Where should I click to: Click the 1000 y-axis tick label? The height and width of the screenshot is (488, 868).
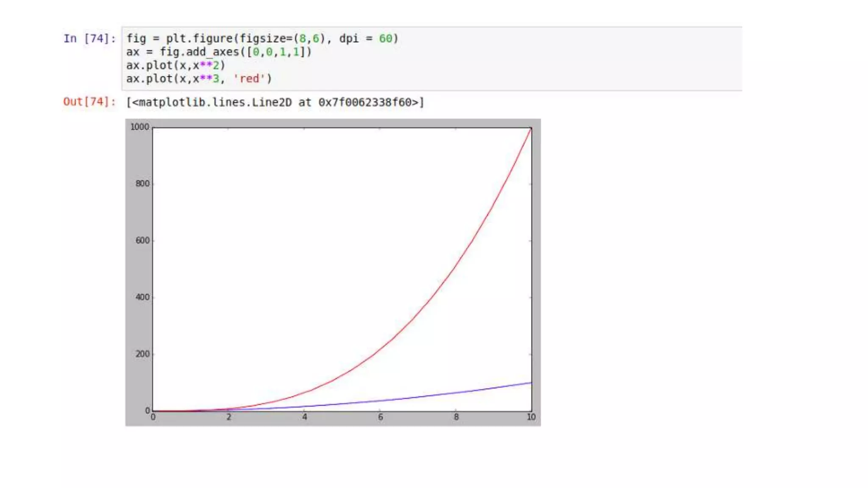(x=139, y=127)
